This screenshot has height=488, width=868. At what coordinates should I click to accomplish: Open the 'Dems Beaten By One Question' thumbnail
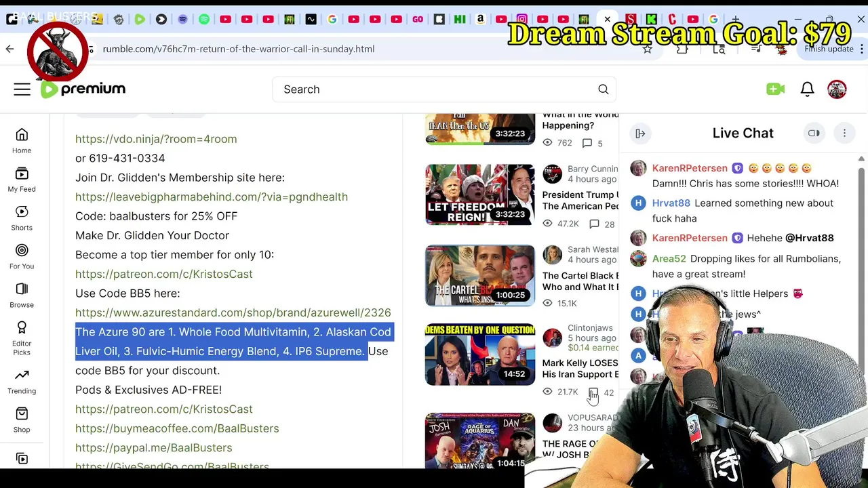point(480,354)
